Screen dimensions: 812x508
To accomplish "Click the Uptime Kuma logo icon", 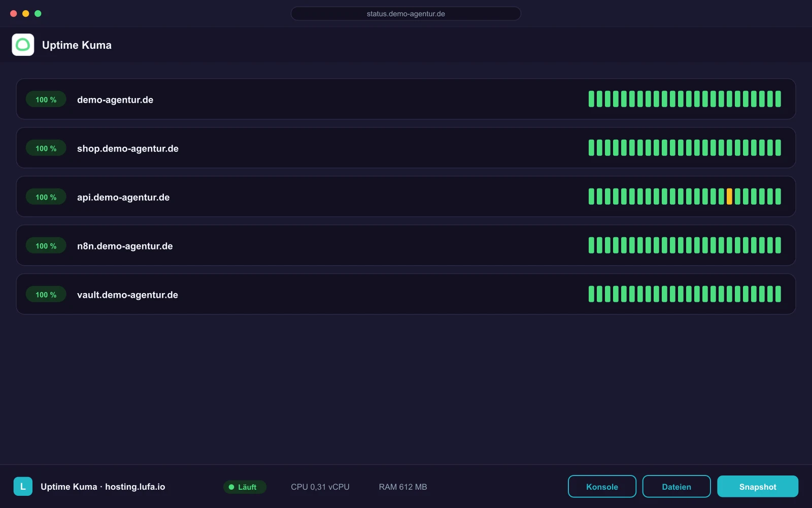I will (23, 45).
